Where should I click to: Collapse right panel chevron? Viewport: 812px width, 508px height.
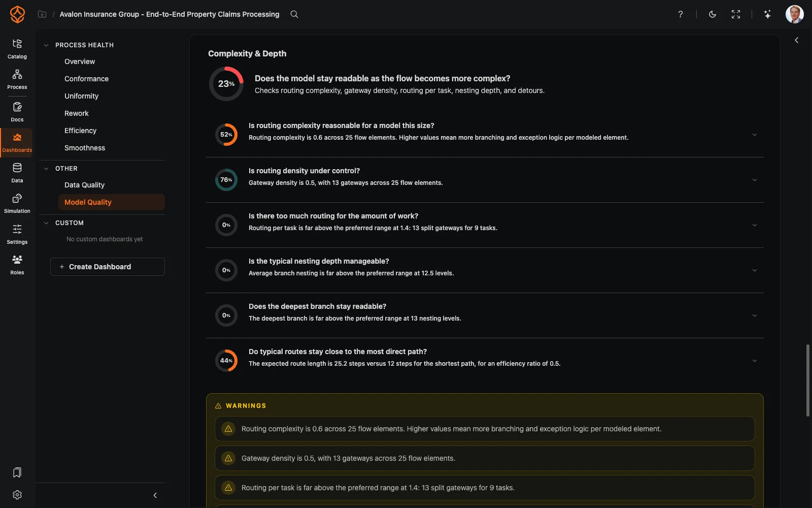797,40
